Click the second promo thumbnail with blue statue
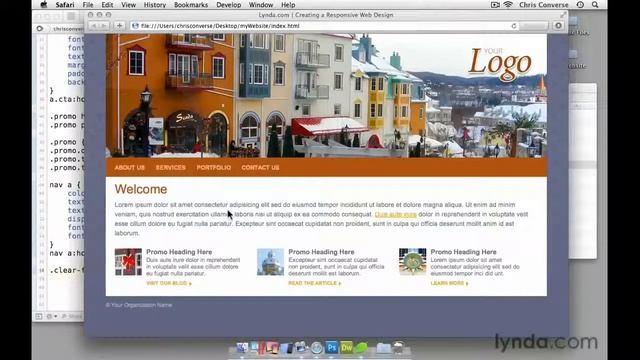640x360 pixels. 270,262
